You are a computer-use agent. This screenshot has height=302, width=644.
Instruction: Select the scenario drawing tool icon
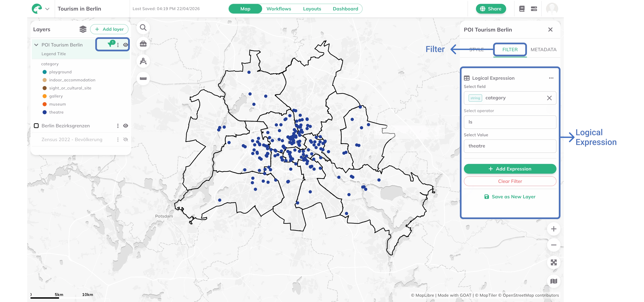[x=143, y=61]
